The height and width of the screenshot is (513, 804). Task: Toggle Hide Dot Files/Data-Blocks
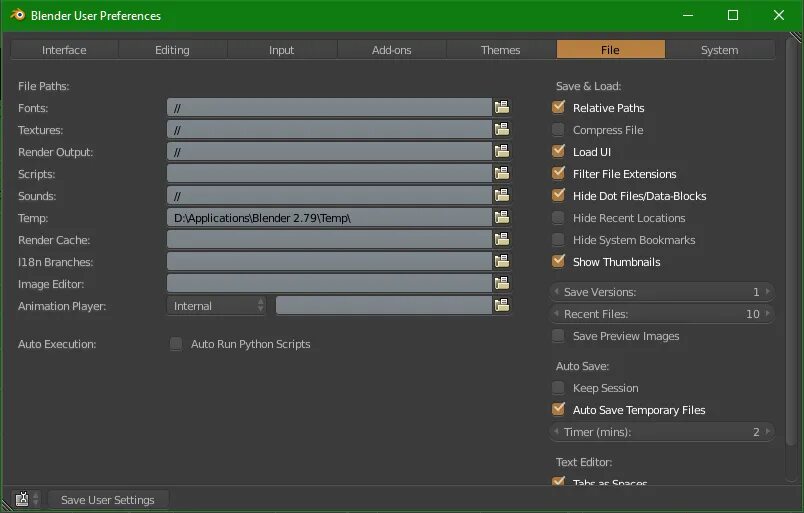[558, 195]
